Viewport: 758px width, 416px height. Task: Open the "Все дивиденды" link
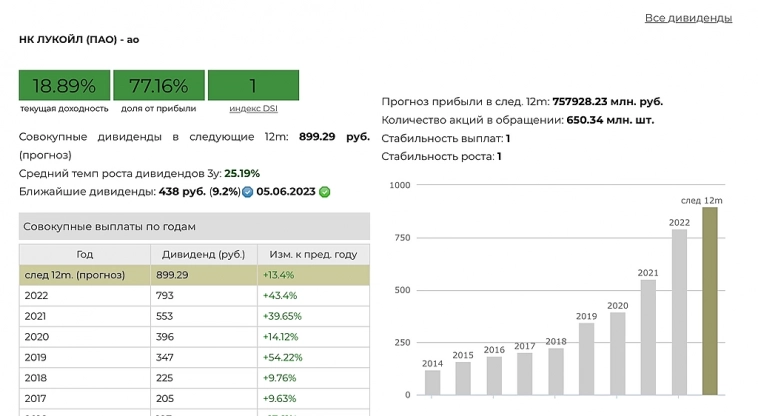(x=688, y=18)
